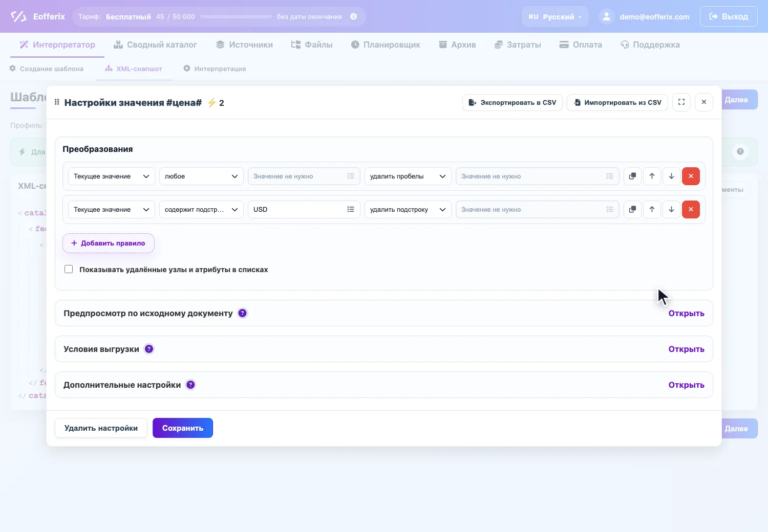Move USD rule down arrow
This screenshot has height=532, width=768.
[671, 209]
